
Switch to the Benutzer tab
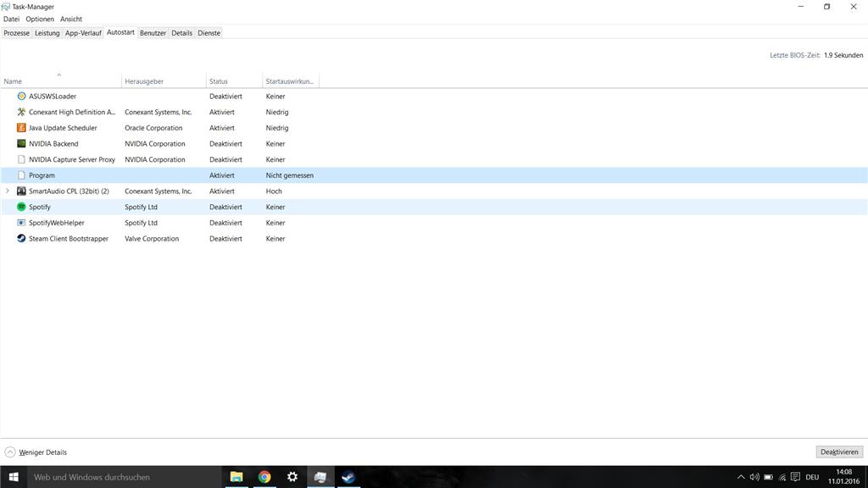point(153,33)
